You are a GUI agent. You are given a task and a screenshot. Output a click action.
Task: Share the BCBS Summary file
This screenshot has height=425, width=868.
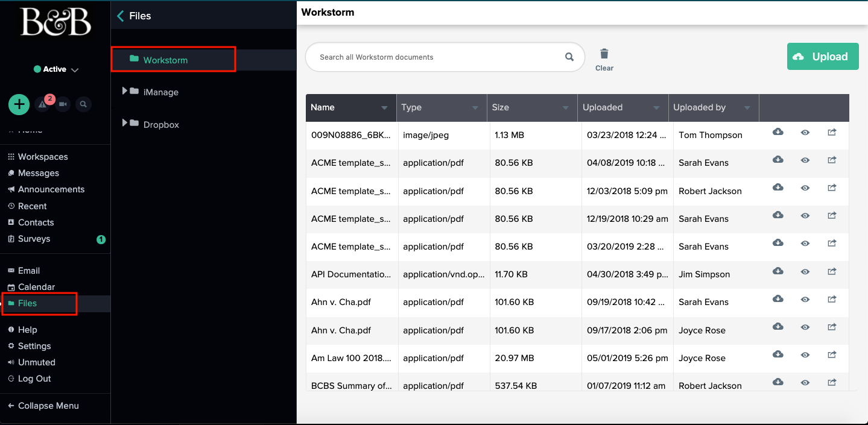pyautogui.click(x=832, y=382)
